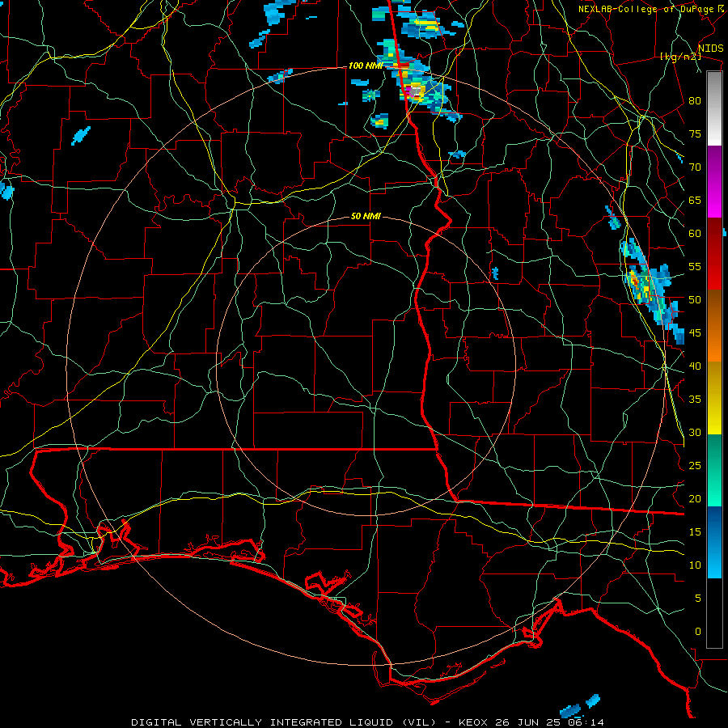Click the 50 NMI range ring label
Screen dimensions: 728x728
click(x=366, y=216)
